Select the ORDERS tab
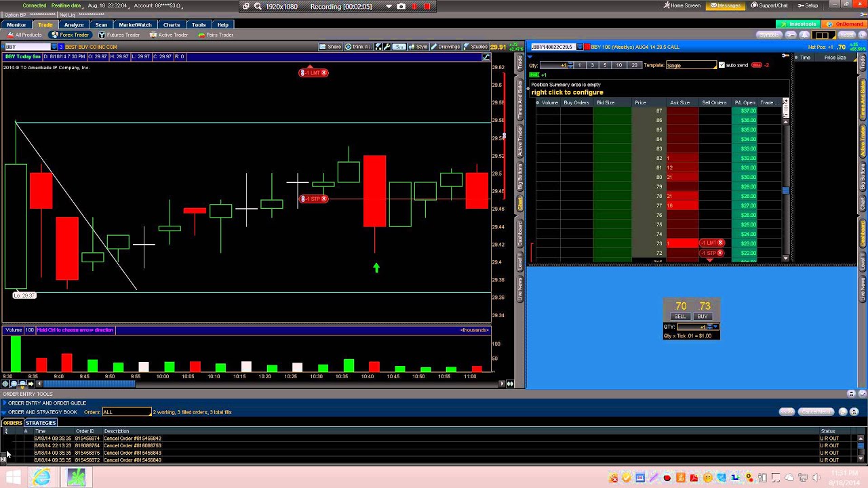The width and height of the screenshot is (868, 488). pyautogui.click(x=13, y=423)
